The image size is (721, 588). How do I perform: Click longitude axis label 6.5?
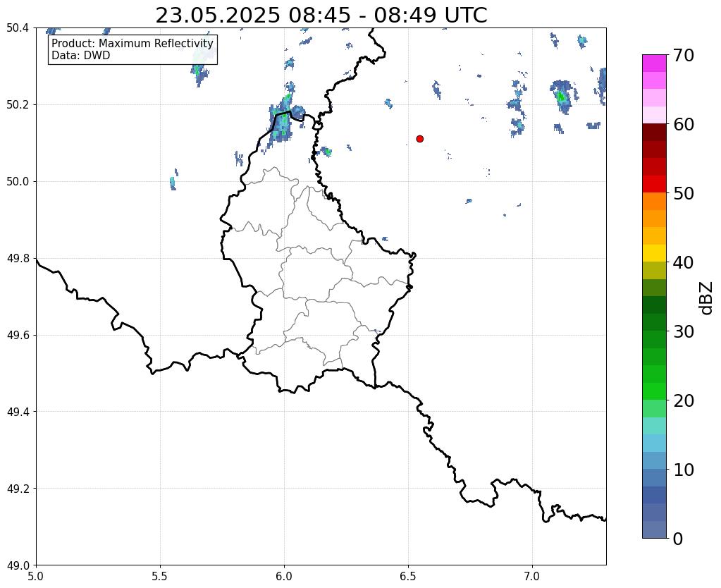(408, 577)
